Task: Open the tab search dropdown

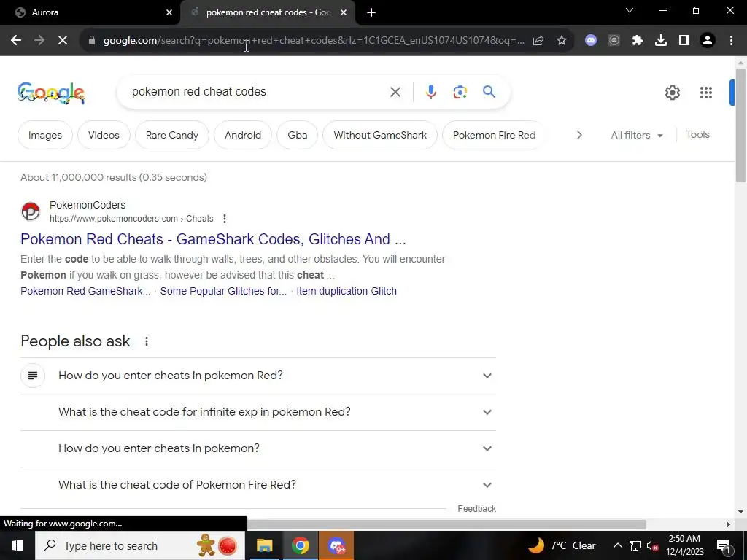Action: pyautogui.click(x=630, y=10)
